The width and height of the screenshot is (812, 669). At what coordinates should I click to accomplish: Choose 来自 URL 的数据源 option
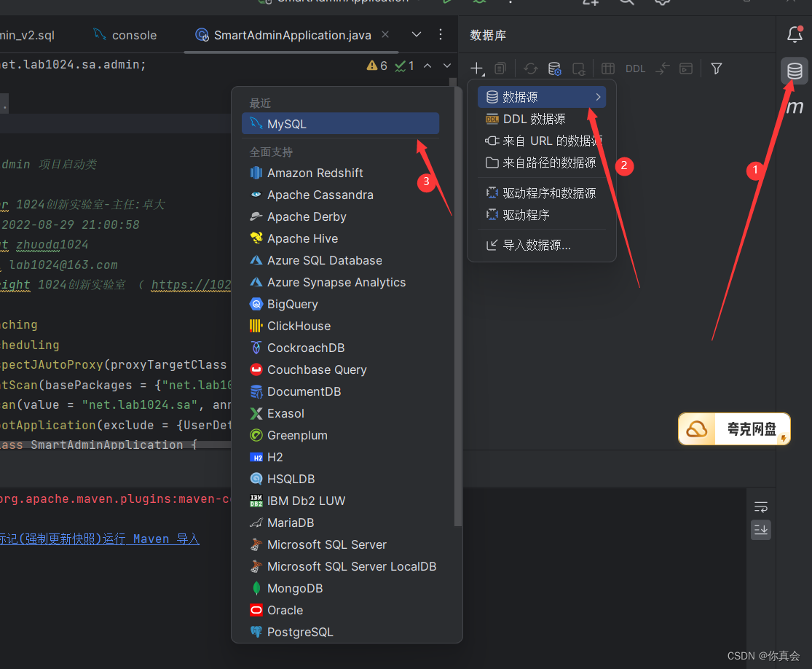[x=542, y=141]
